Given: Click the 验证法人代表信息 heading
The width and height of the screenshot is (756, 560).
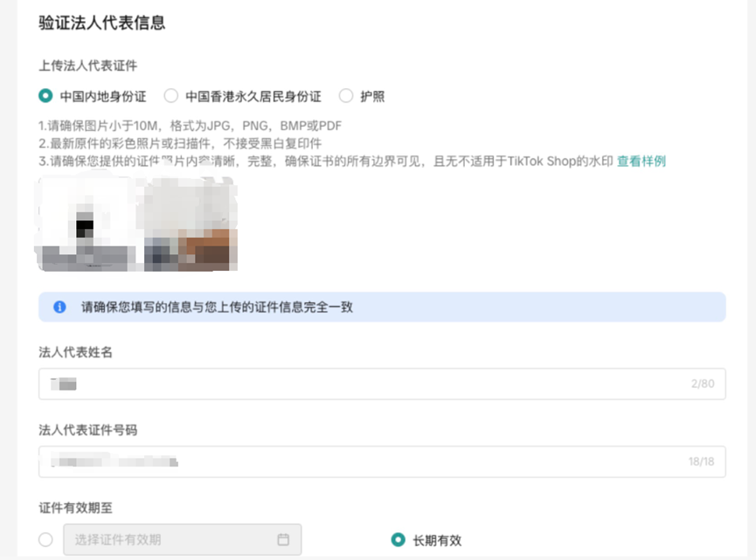Looking at the screenshot, I should pyautogui.click(x=101, y=23).
